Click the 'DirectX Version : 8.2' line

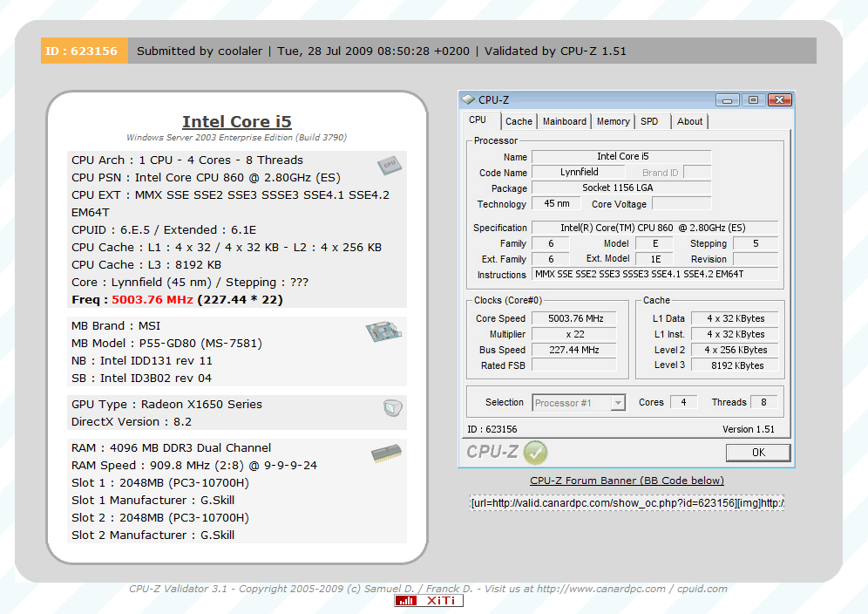click(132, 422)
